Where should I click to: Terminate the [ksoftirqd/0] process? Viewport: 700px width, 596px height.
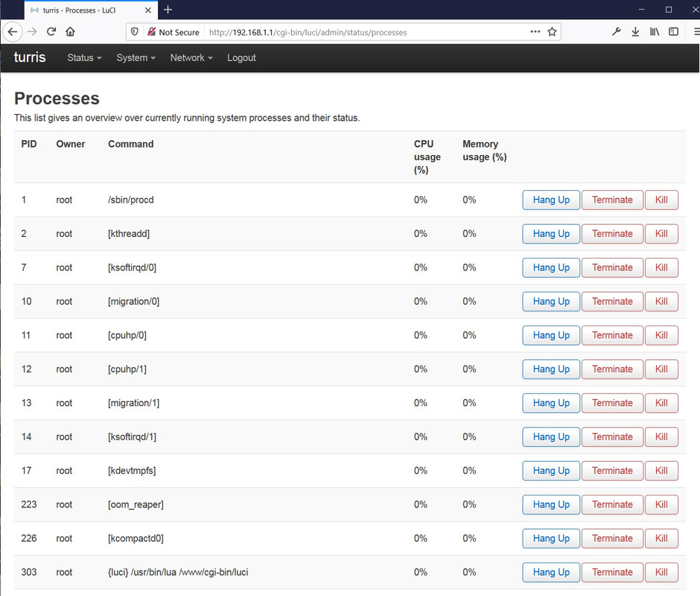612,267
